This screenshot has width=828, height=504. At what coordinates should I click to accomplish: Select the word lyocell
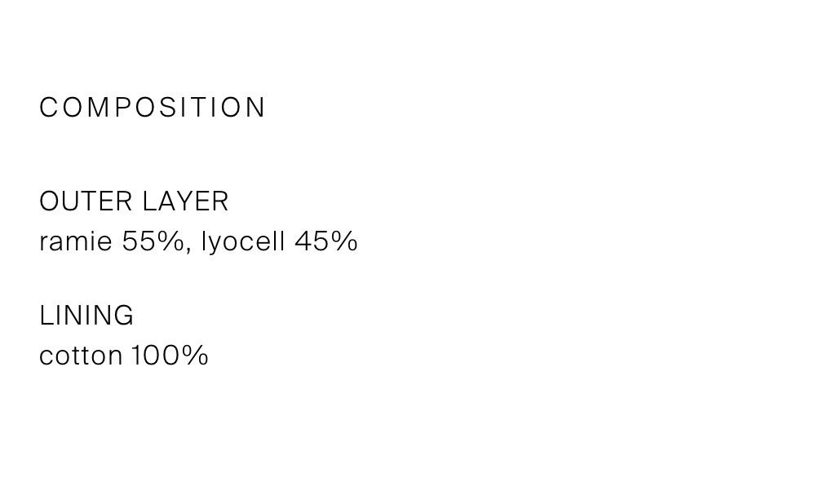243,243
